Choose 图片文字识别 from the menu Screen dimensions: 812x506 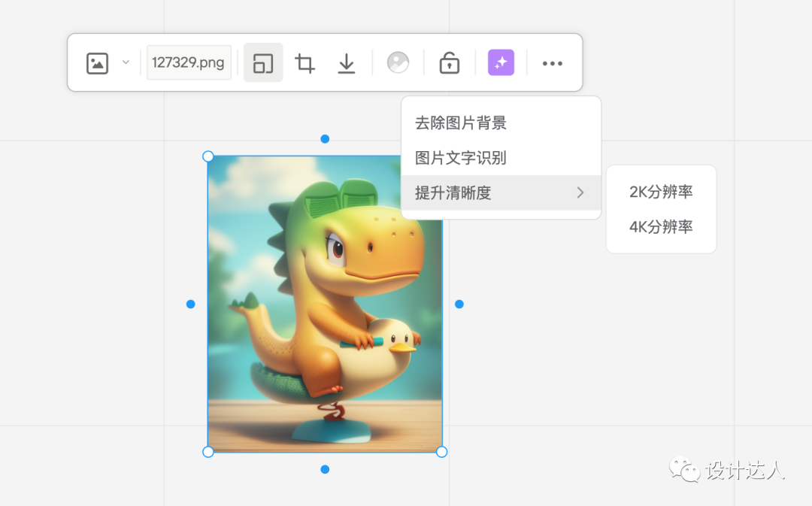pyautogui.click(x=461, y=158)
